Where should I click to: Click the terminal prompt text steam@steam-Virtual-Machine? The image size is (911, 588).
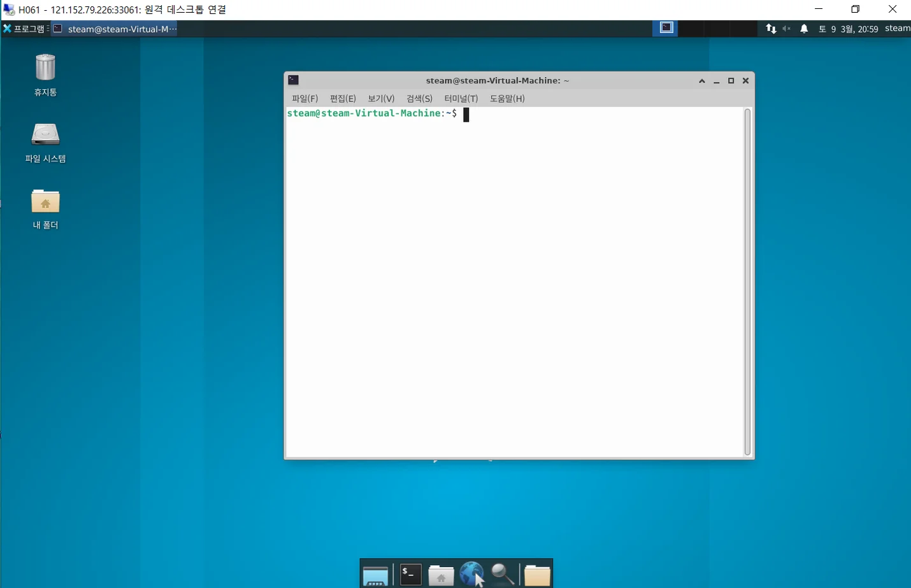tap(364, 113)
